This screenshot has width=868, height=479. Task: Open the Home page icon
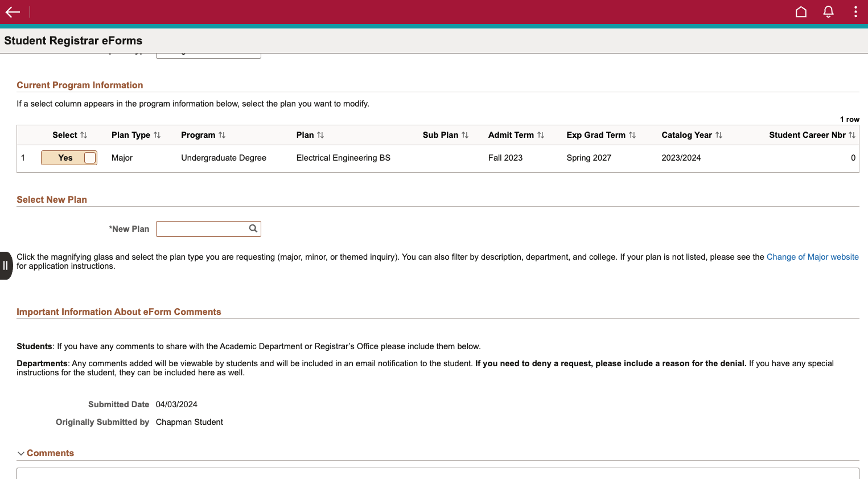801,12
